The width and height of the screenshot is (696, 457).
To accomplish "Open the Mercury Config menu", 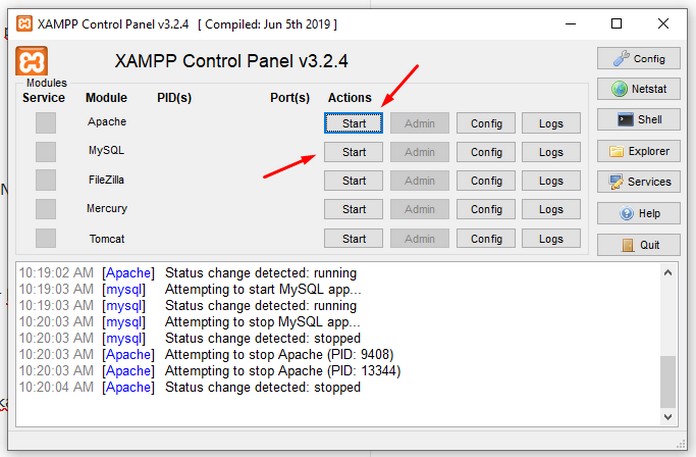I will coord(486,209).
